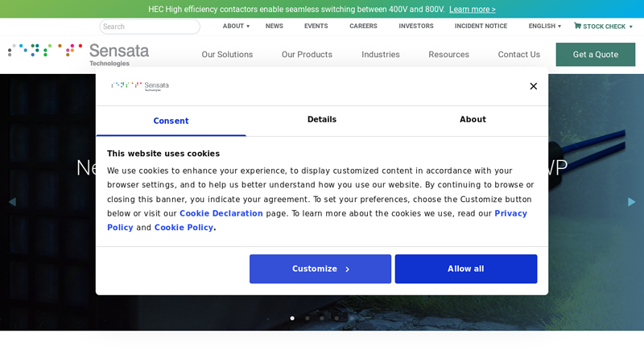Open the English language dropdown
Image resolution: width=644 pixels, height=362 pixels.
pyautogui.click(x=545, y=26)
